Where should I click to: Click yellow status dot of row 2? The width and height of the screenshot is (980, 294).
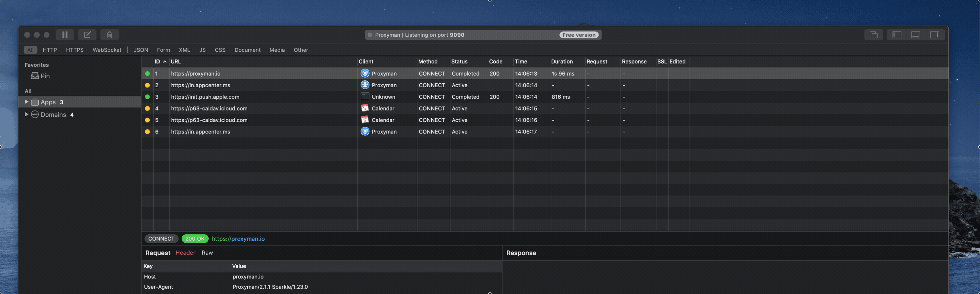pos(147,85)
